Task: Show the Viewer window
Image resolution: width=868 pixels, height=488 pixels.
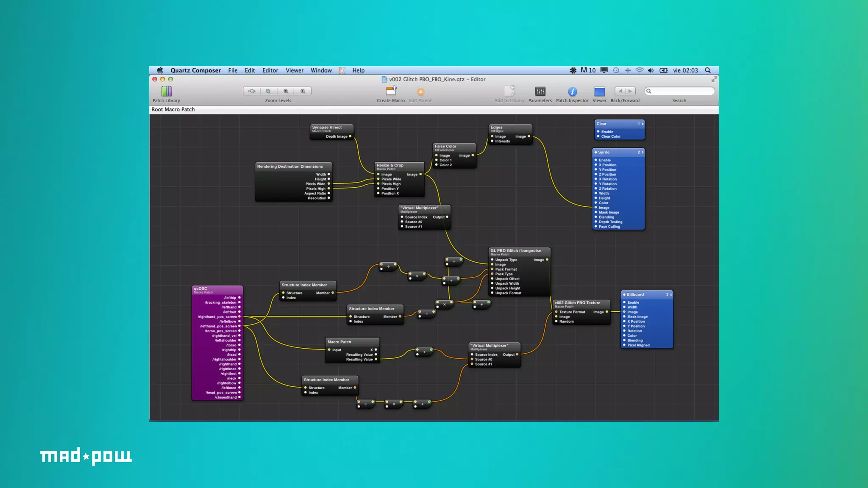Action: [x=599, y=91]
